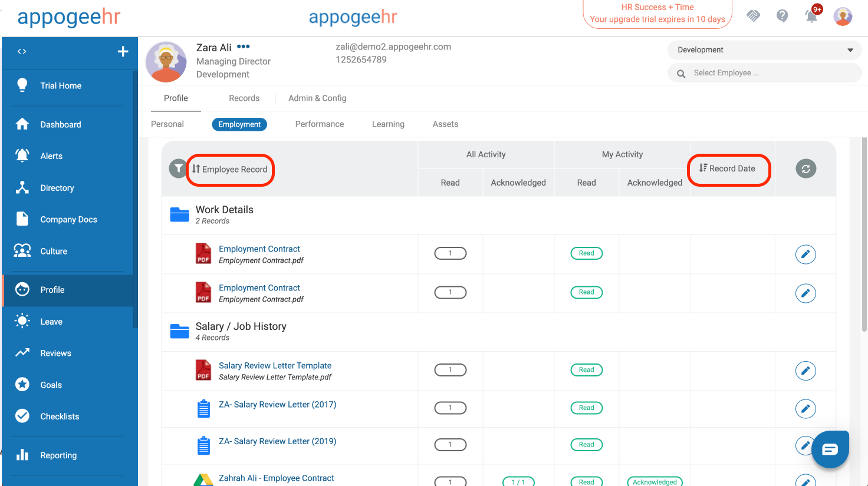
Task: Open the Admin & Config tab
Action: (317, 98)
